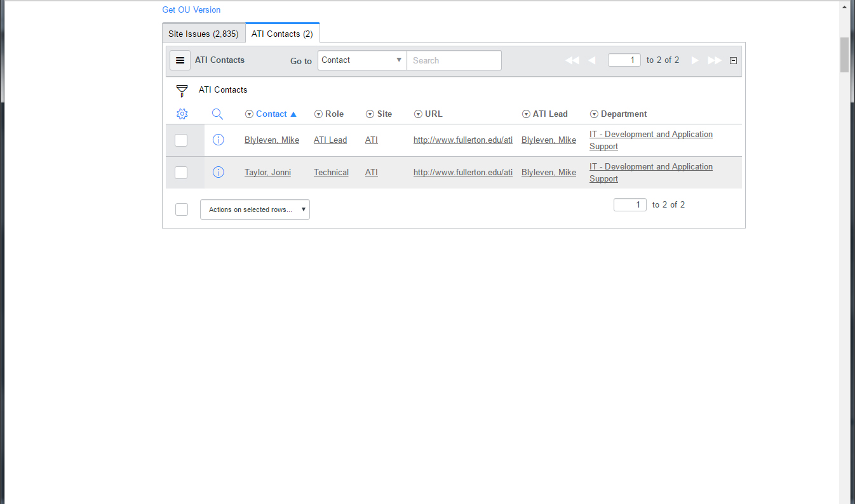Select the ATI Contacts tab
The image size is (855, 504).
(282, 34)
